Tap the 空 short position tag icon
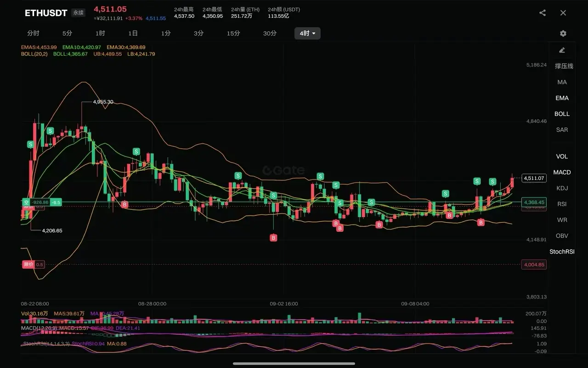Screen dimensions: 588x368 click(x=26, y=202)
